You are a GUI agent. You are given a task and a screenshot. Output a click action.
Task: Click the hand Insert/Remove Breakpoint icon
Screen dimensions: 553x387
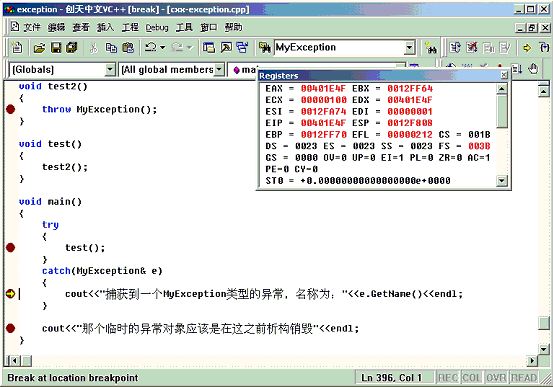533,69
